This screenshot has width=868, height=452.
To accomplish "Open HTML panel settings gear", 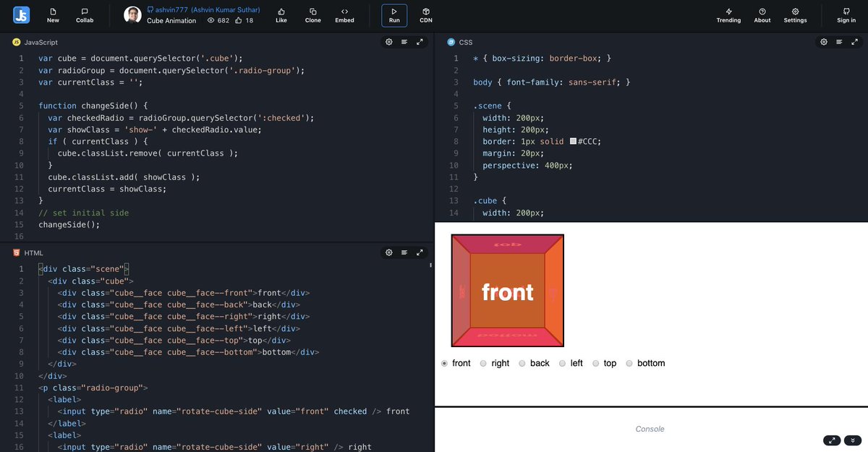I will pyautogui.click(x=388, y=252).
